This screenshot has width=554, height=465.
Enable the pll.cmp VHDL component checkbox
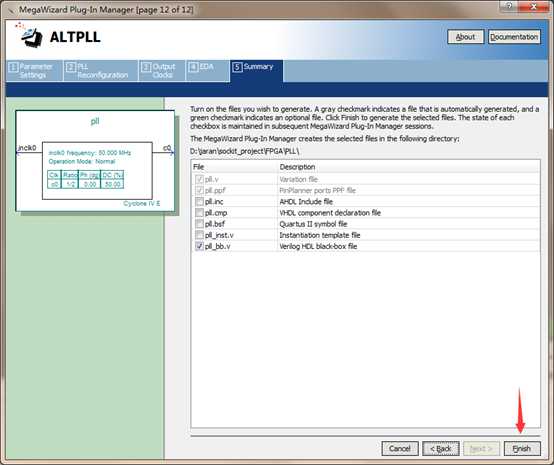(199, 213)
